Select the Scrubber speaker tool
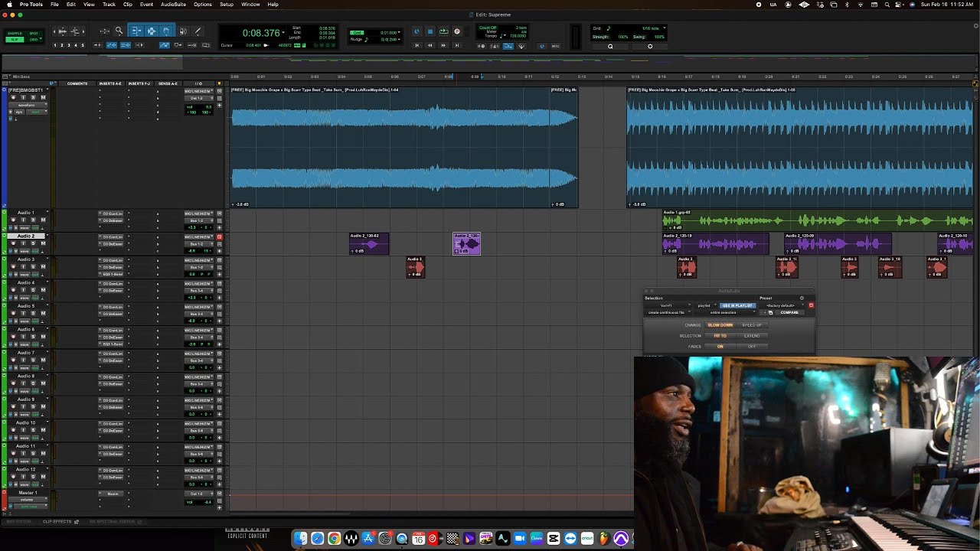980x551 pixels. coord(183,31)
